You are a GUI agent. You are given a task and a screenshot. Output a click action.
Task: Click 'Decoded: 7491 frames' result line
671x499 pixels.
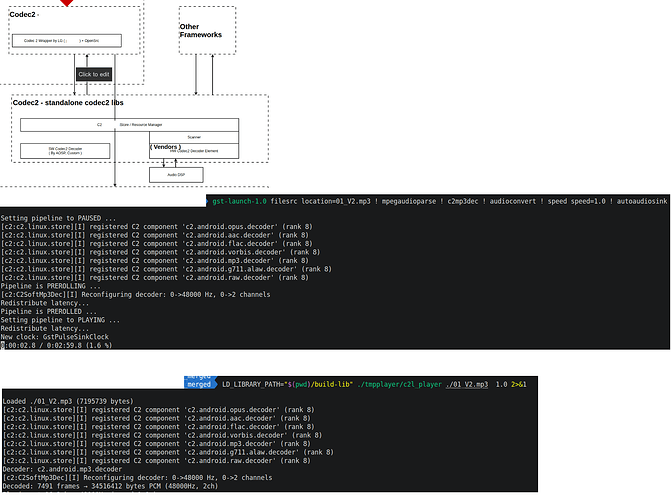pyautogui.click(x=110, y=486)
